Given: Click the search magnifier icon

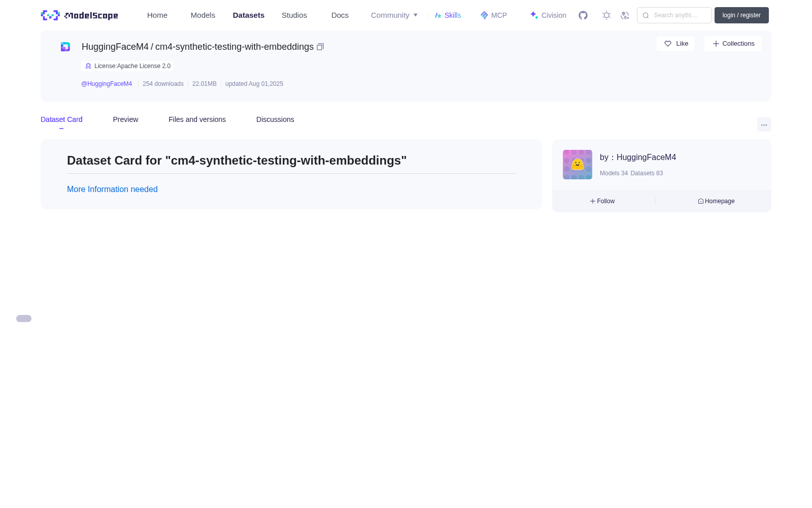Looking at the screenshot, I should click(x=646, y=15).
